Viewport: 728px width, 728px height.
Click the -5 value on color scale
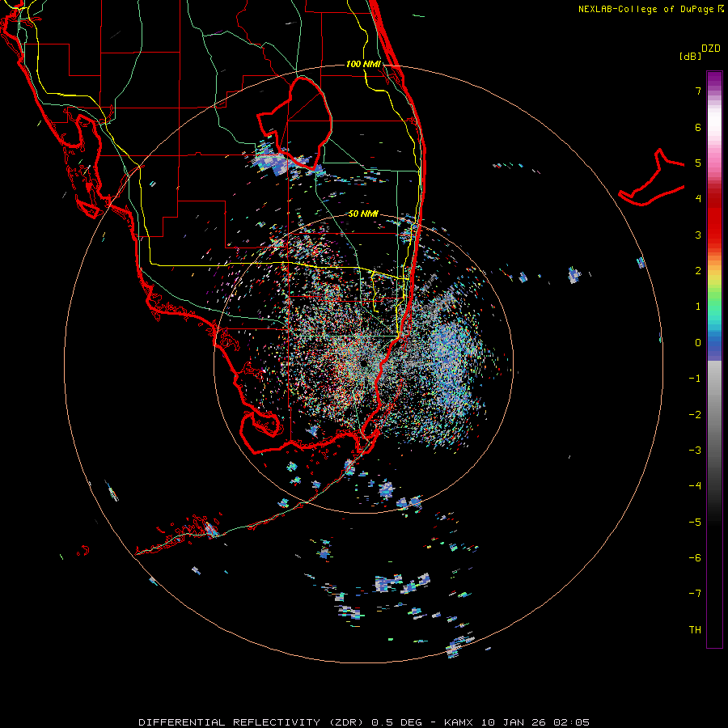pyautogui.click(x=695, y=523)
